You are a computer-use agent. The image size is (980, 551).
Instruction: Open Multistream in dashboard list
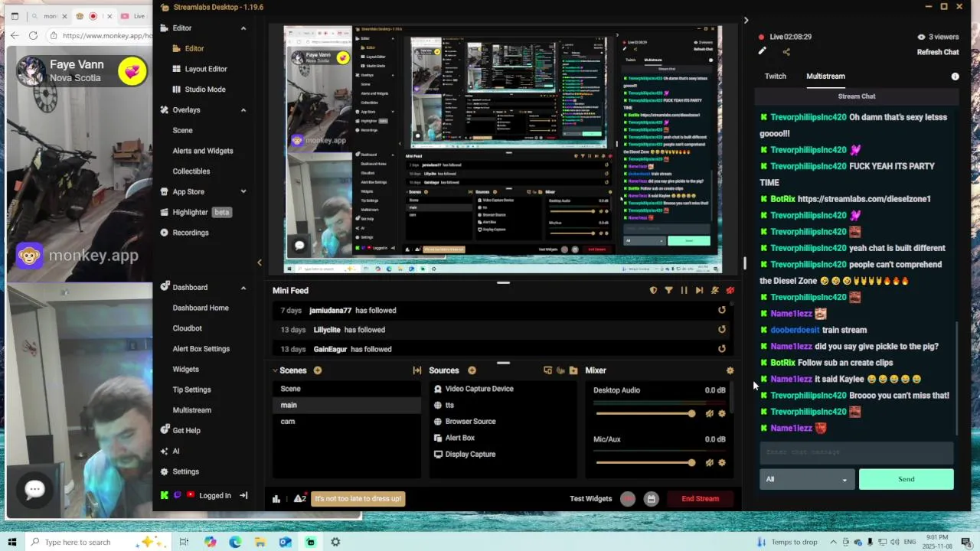coord(191,410)
